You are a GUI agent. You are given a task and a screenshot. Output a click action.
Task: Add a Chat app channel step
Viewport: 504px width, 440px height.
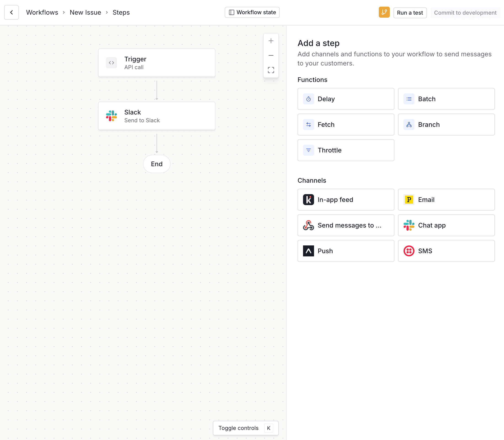[x=446, y=225]
